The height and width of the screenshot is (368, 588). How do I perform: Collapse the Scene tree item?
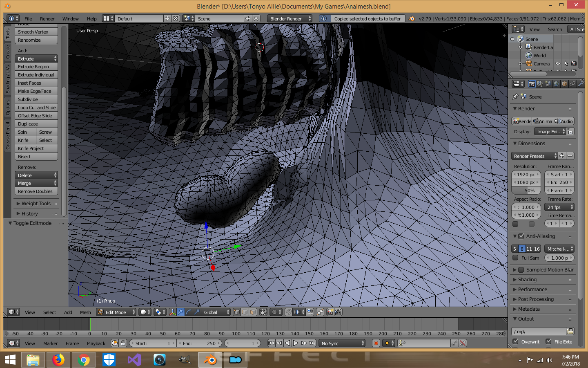click(x=512, y=39)
